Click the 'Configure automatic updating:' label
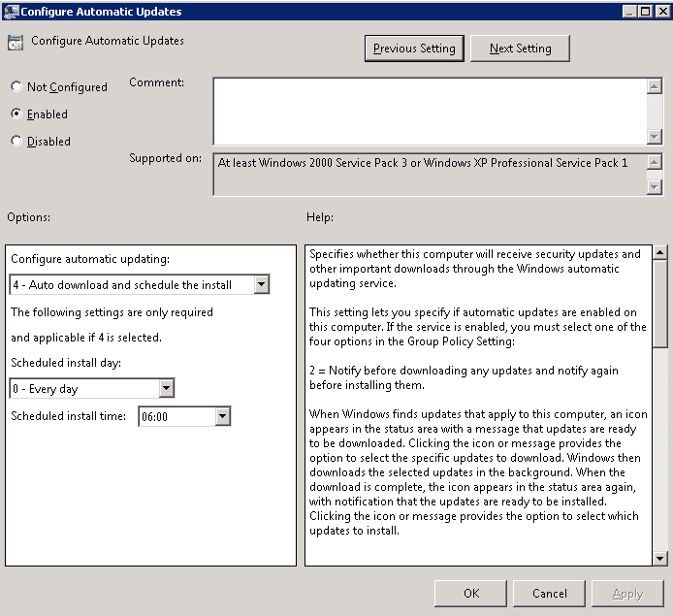Screen dimensions: 673x616 tap(90, 259)
